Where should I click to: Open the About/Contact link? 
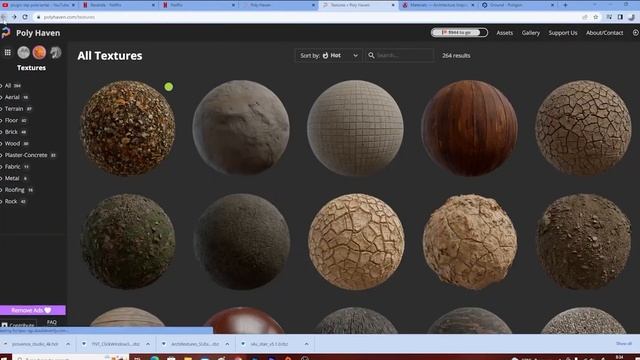604,33
